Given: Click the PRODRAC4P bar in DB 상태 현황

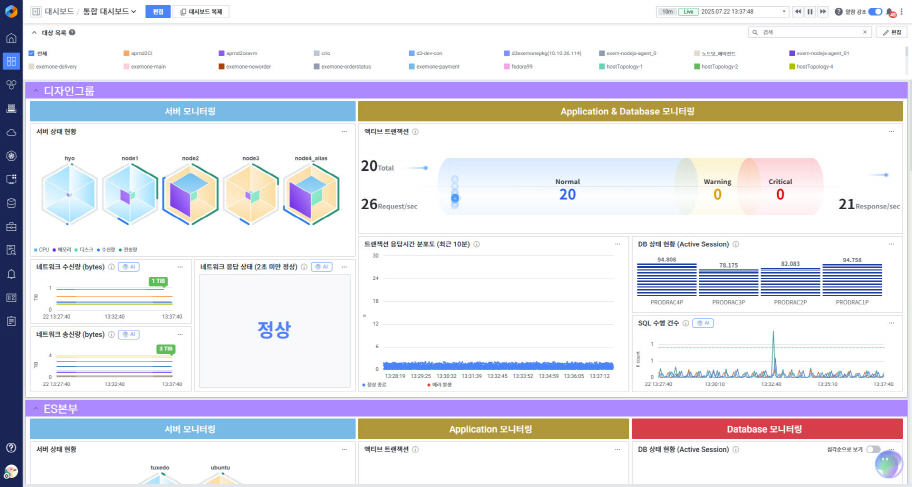Looking at the screenshot, I should (667, 280).
